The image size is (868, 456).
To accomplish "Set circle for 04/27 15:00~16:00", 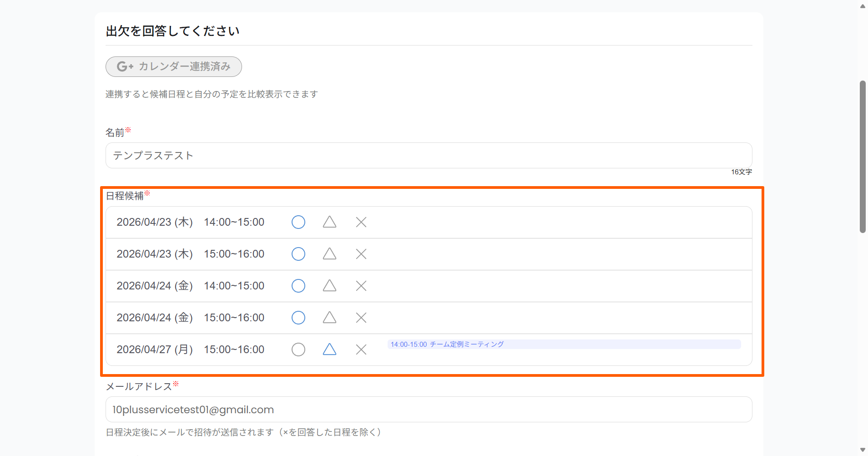I will (x=298, y=350).
